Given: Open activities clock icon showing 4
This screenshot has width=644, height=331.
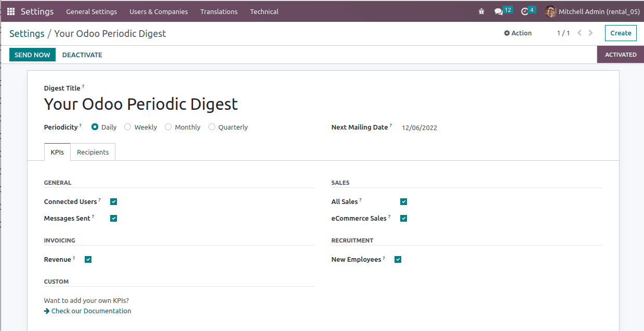Looking at the screenshot, I should pyautogui.click(x=528, y=11).
